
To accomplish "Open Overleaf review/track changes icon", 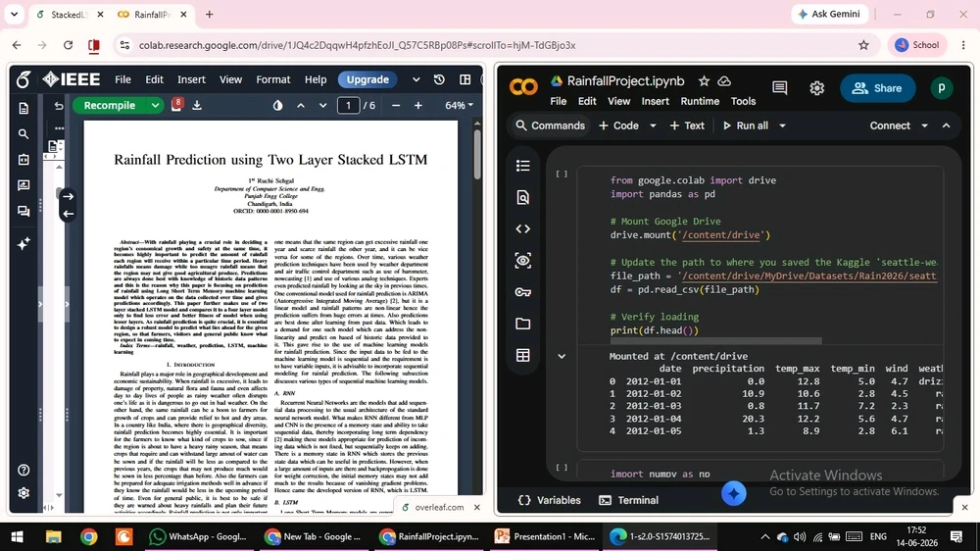I will 24,185.
